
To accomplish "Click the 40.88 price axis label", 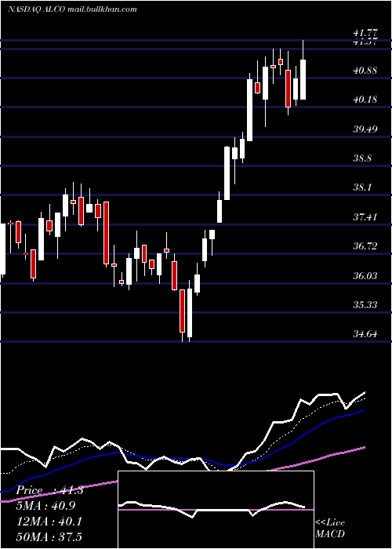I will (x=365, y=71).
